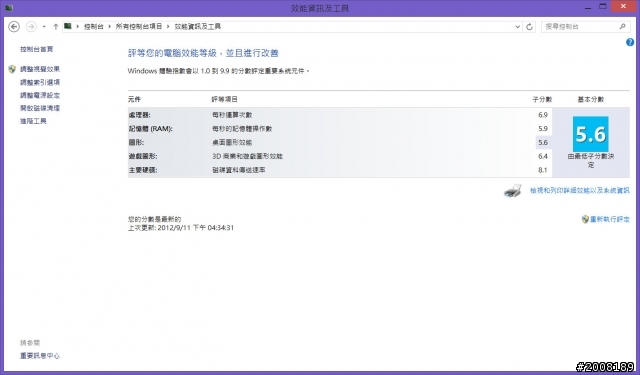The image size is (640, 375).
Task: Open 控制台首頁 in the sidebar
Action: 37,49
